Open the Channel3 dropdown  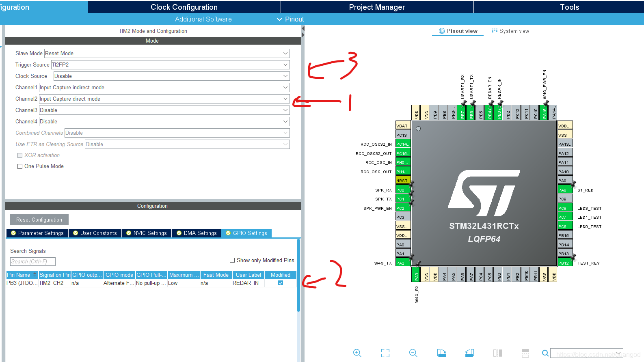[x=164, y=110]
